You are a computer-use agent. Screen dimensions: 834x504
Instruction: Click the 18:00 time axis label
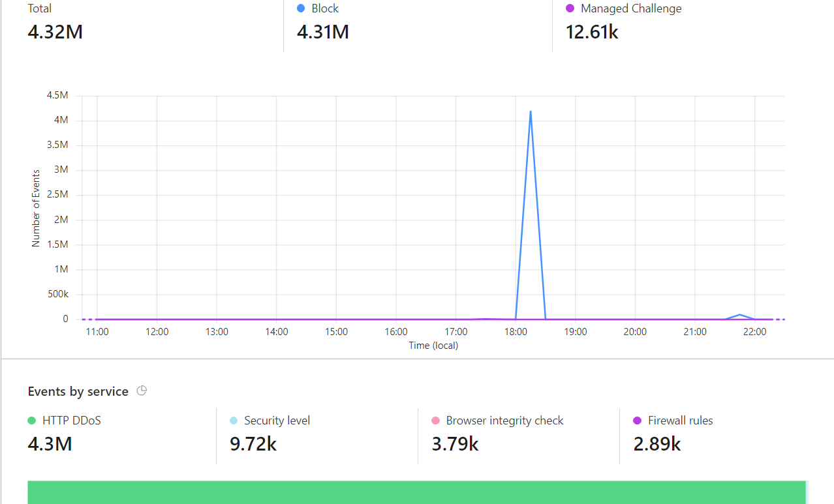[x=516, y=331]
